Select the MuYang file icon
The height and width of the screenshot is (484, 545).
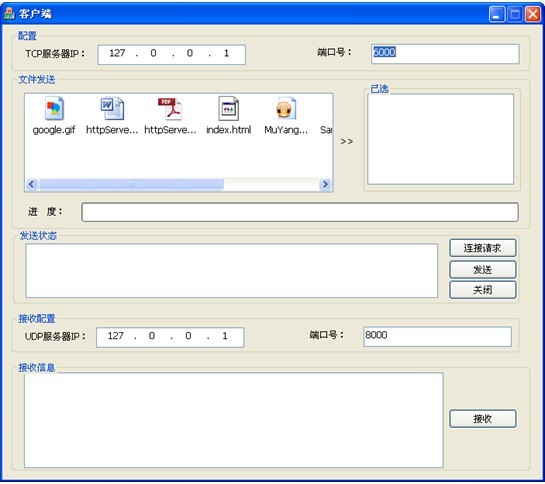(286, 108)
